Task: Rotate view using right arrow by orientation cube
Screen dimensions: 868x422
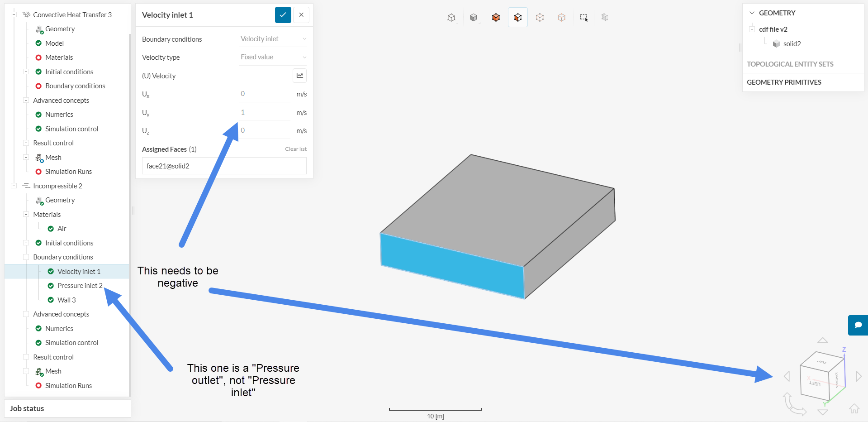Action: [859, 376]
